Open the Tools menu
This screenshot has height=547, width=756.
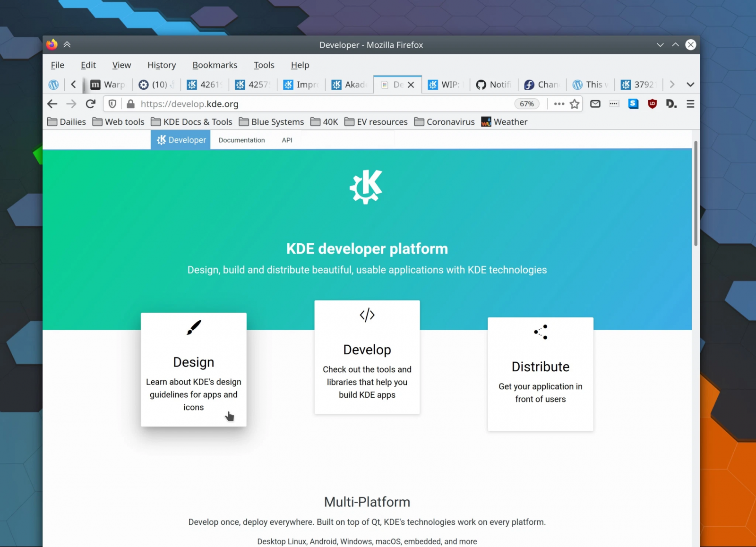264,65
